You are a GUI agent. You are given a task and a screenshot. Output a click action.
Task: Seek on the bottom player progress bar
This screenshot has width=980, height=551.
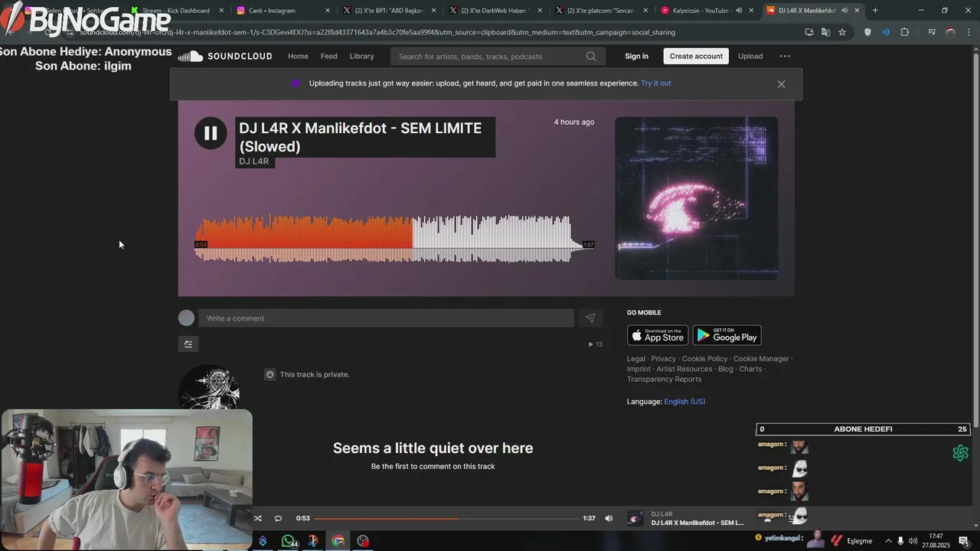pos(446,518)
